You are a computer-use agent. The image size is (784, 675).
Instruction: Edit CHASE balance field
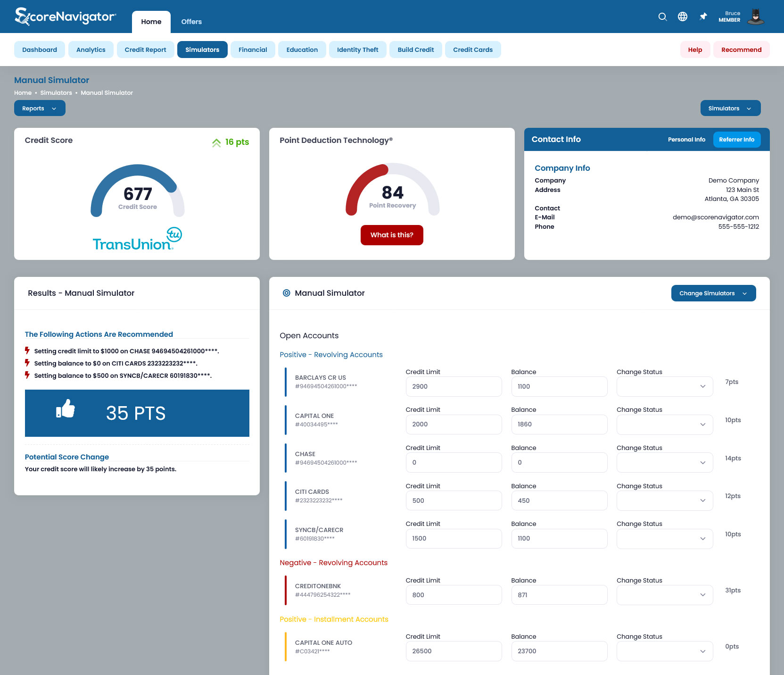click(x=559, y=462)
